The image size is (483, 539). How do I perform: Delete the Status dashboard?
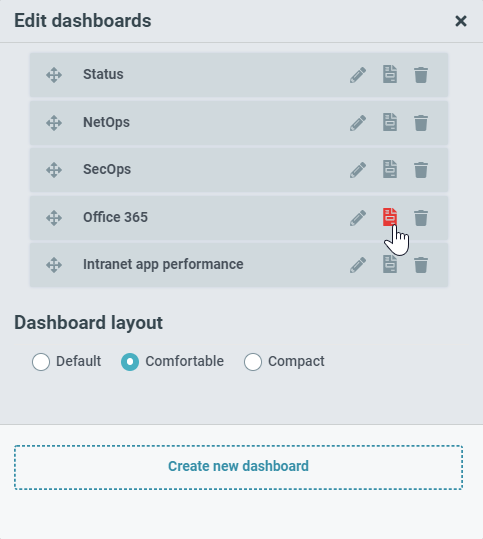click(x=421, y=75)
